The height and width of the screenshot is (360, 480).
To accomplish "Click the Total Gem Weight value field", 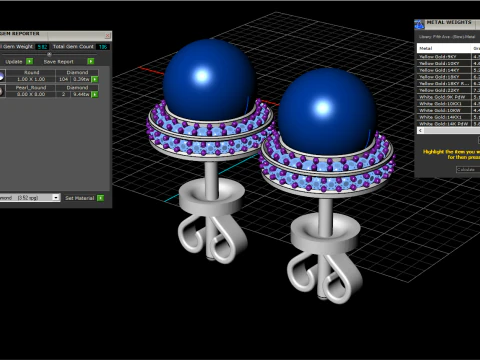I will pyautogui.click(x=42, y=47).
